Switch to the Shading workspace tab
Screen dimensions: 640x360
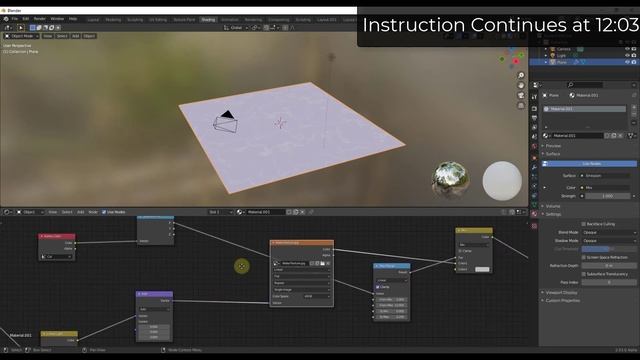(208, 20)
